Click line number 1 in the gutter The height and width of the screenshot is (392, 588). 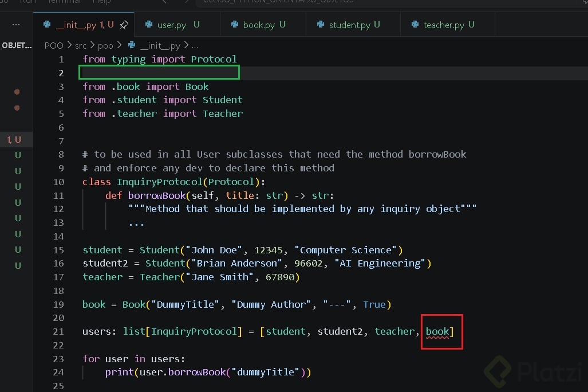(x=61, y=60)
